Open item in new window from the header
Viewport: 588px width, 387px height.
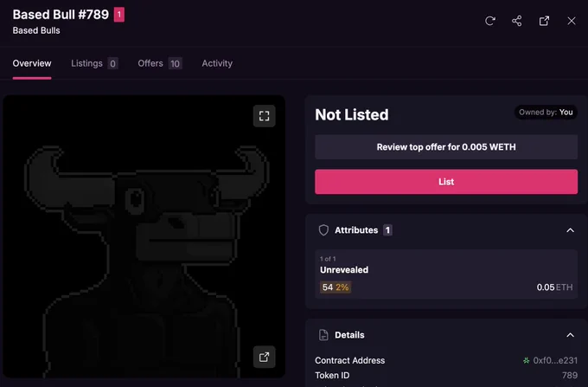coord(544,21)
